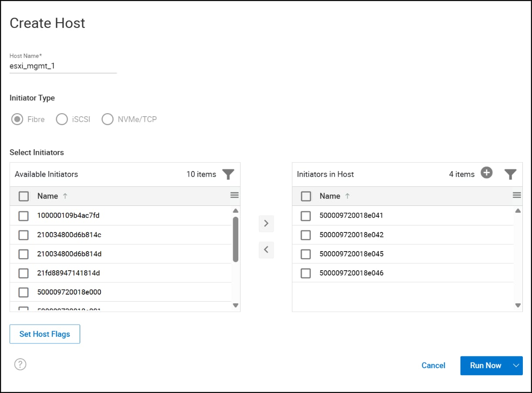This screenshot has height=393, width=532.
Task: Check initiator 21fd88947141814d
Action: point(24,273)
